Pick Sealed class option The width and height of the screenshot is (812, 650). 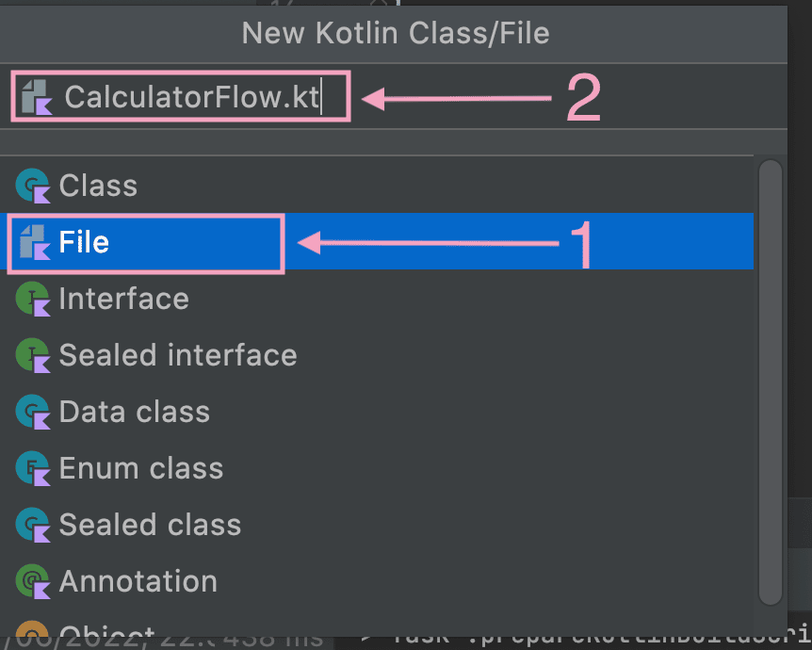point(377,524)
